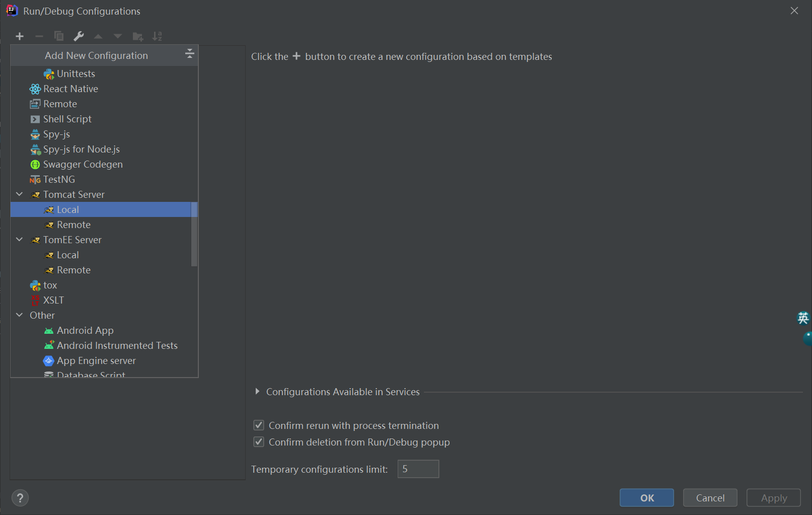The width and height of the screenshot is (812, 515).
Task: Collapse the Tomcat Server group chevron
Action: 20,194
